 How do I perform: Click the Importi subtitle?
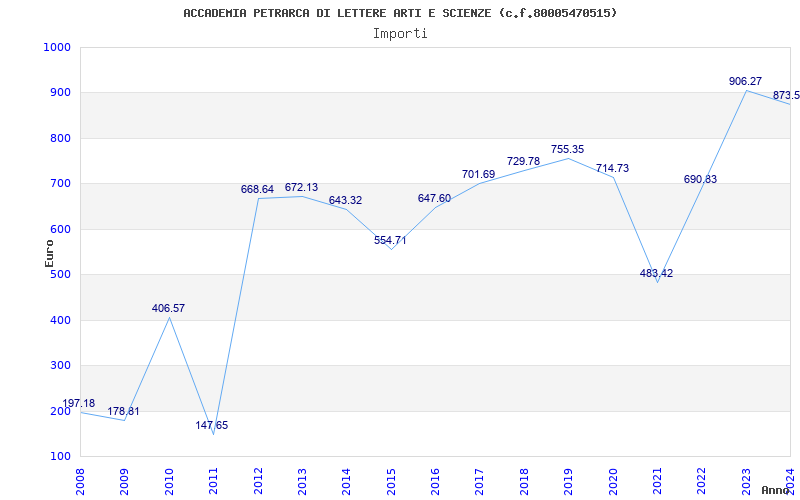(x=400, y=34)
